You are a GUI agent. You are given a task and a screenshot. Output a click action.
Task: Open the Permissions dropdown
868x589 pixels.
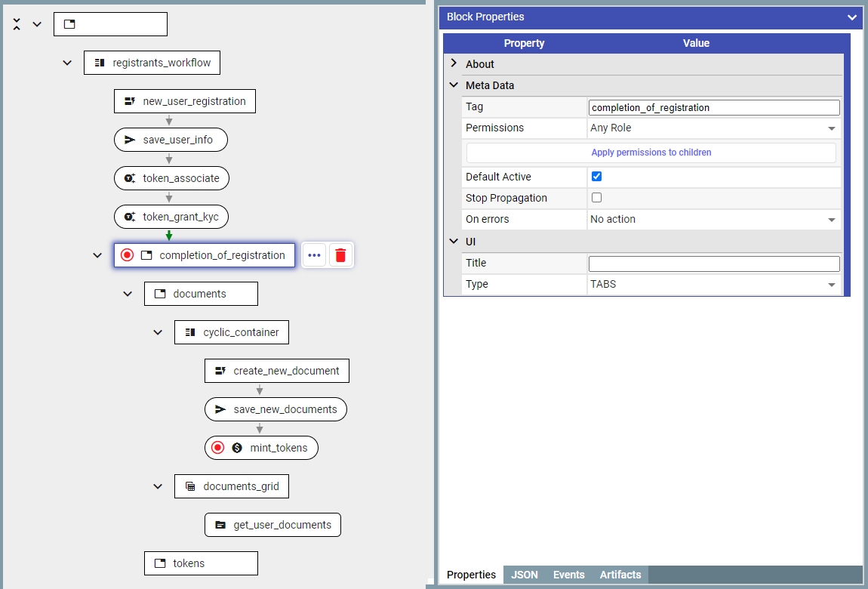click(x=713, y=128)
